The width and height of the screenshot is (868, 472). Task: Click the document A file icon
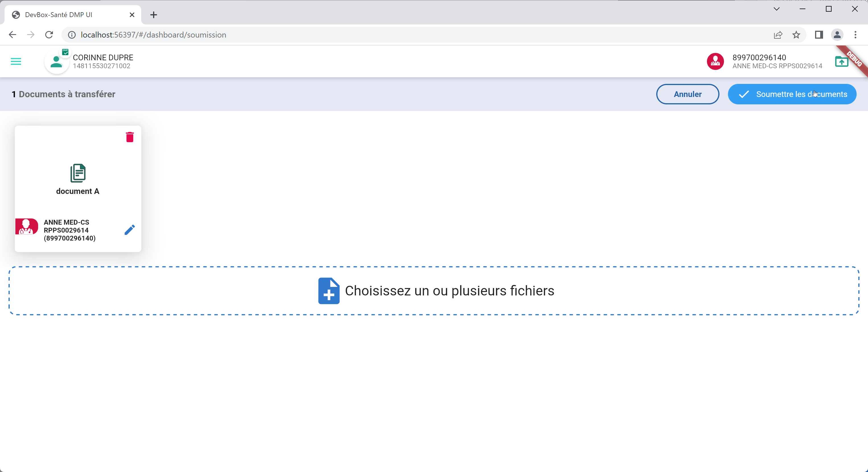coord(78,173)
